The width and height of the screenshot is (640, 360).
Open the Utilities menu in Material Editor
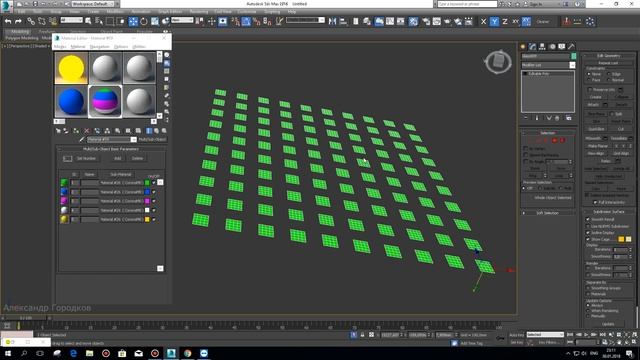coord(139,47)
